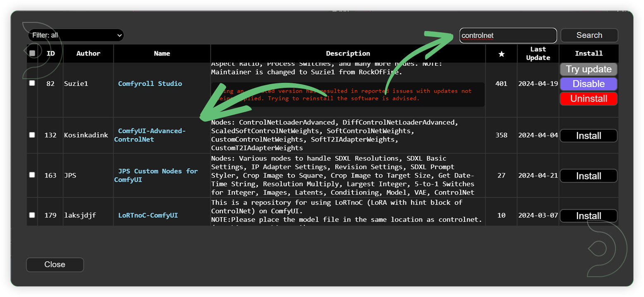Click the LoRTnoC repository description text

347,212
